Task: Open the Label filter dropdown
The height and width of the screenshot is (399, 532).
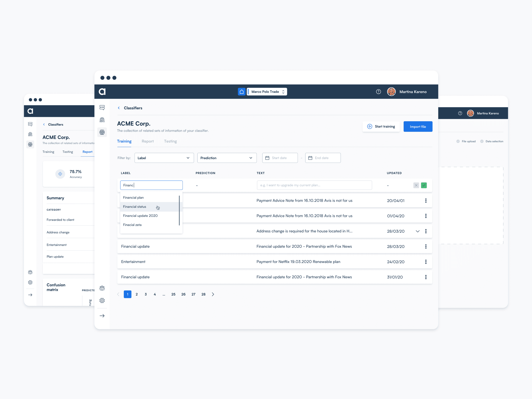Action: 164,158
